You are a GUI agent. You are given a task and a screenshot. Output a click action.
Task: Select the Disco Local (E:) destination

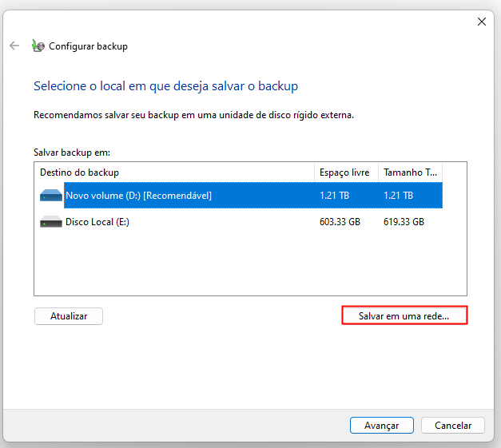coord(97,222)
